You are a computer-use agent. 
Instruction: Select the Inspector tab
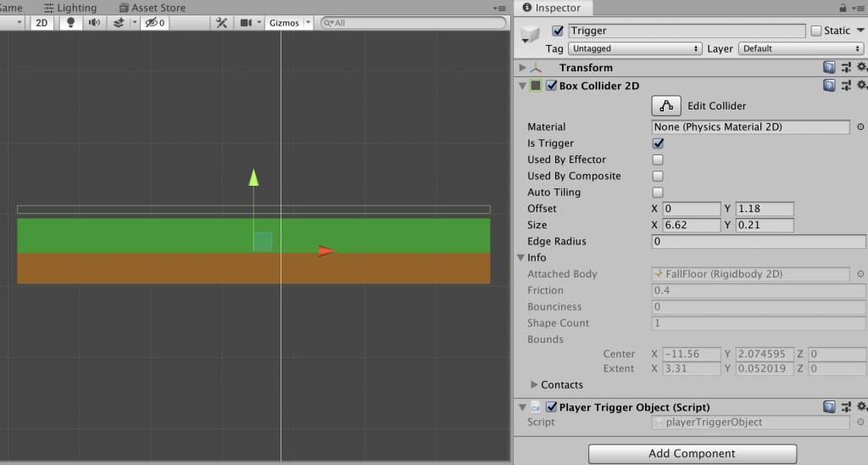coord(552,8)
